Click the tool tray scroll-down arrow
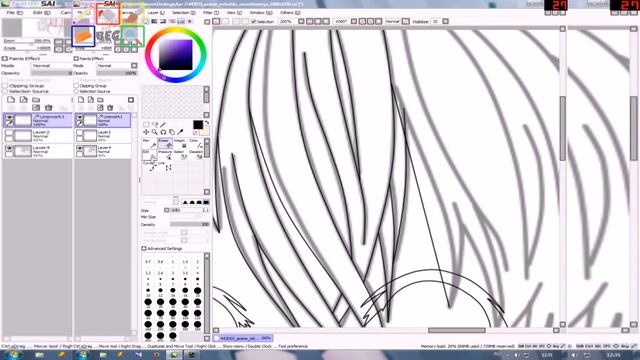640x360 pixels. coord(207,191)
